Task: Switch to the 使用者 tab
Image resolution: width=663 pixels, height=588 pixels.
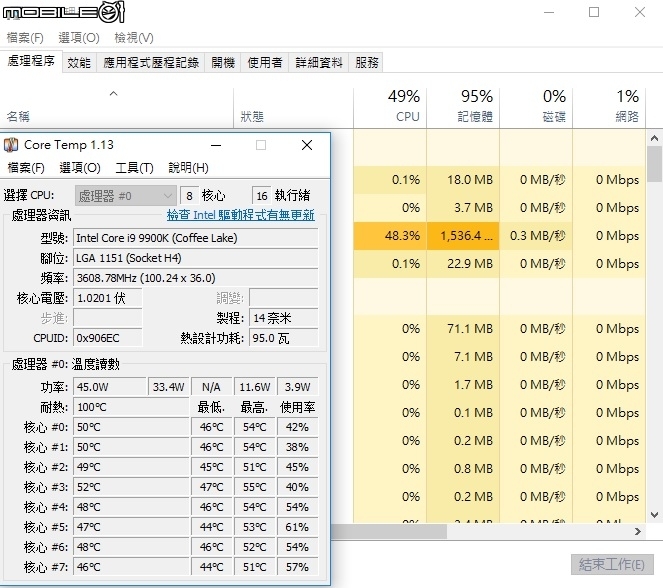Action: pyautogui.click(x=265, y=63)
